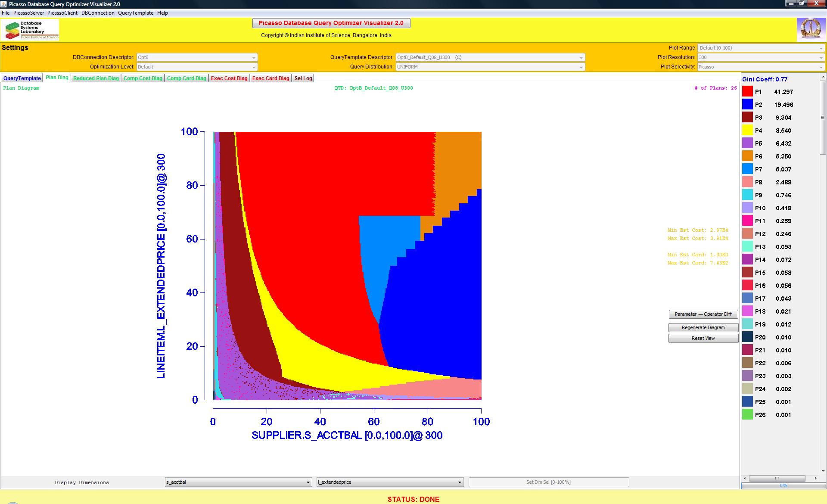
Task: Open the PicassoServer menu
Action: point(28,13)
